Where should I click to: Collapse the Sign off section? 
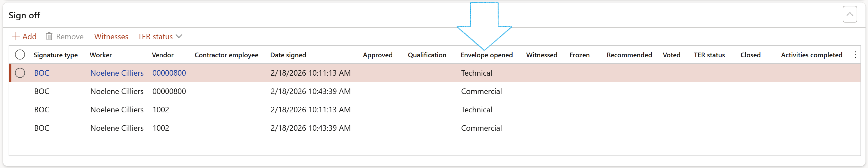point(849,14)
